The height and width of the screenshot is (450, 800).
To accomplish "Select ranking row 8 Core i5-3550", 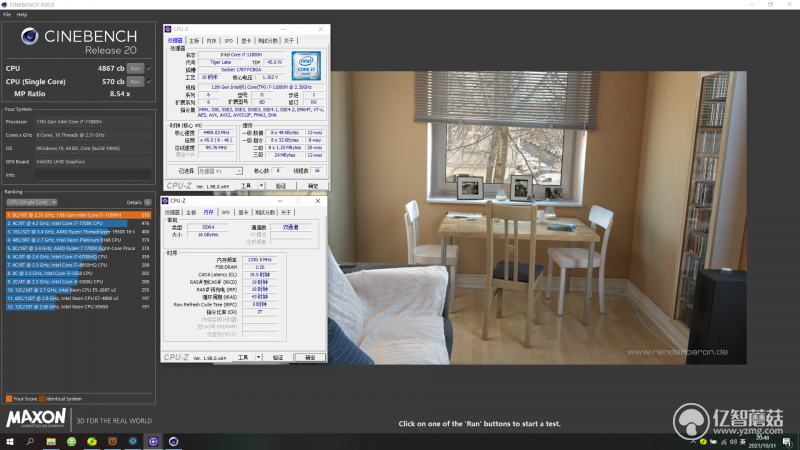I will pyautogui.click(x=79, y=273).
